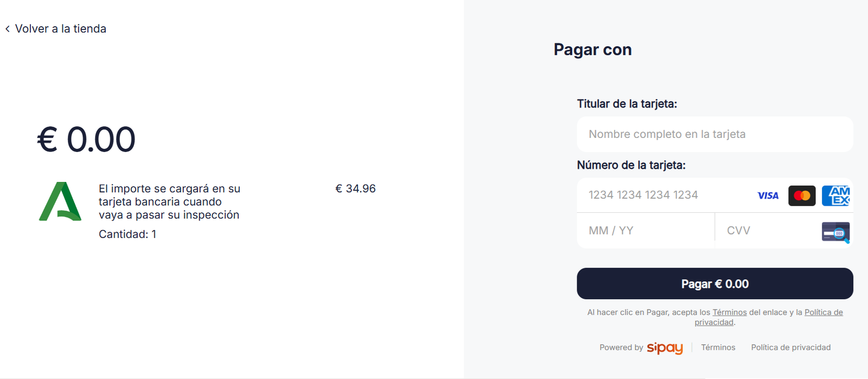
Task: Open the underlined Términos link in disclaimer
Action: pyautogui.click(x=729, y=312)
